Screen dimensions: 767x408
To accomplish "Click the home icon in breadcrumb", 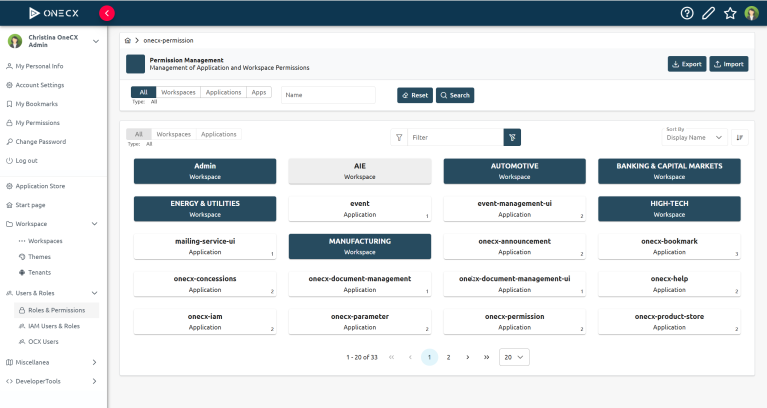I will [128, 42].
